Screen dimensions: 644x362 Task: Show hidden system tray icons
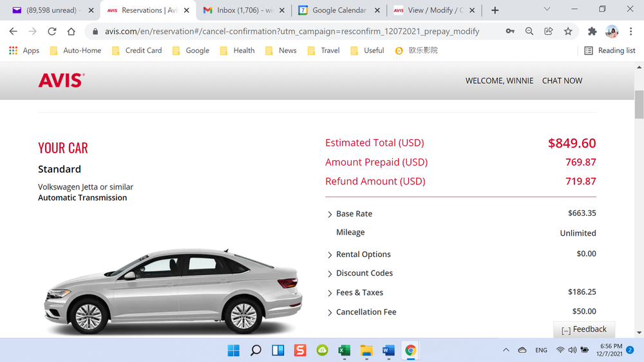506,350
